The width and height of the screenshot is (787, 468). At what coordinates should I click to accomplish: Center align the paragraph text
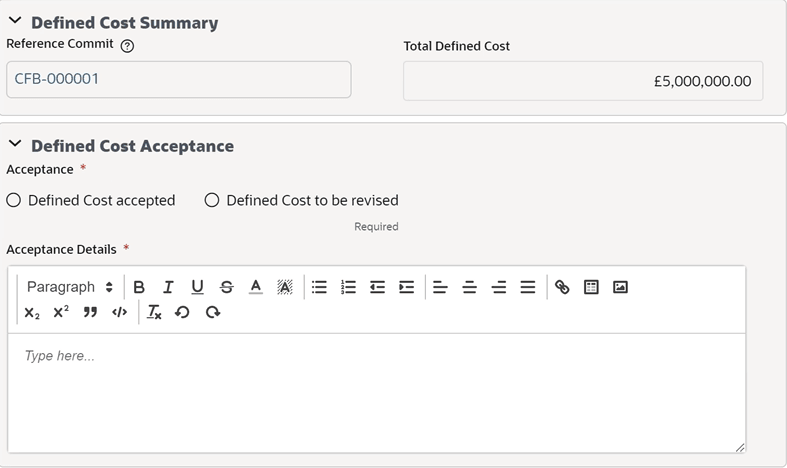pyautogui.click(x=470, y=287)
